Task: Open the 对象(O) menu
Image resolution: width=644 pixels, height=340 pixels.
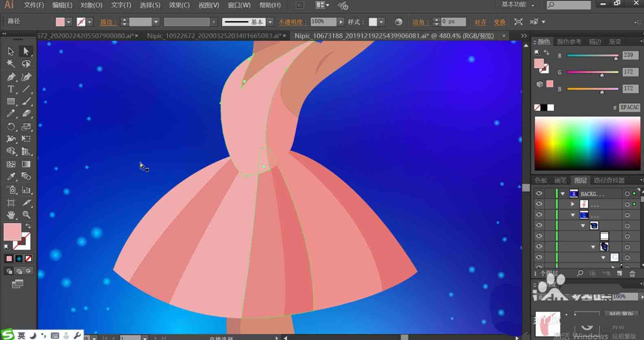Action: pyautogui.click(x=92, y=5)
